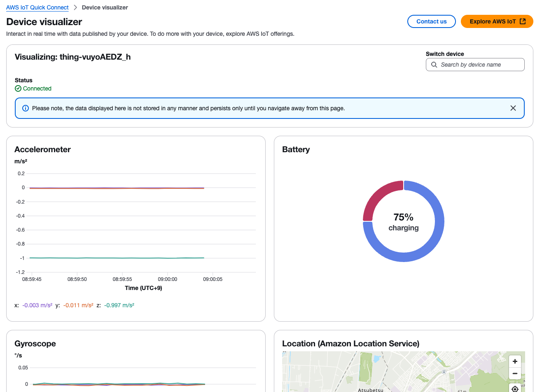Click the Atsubetsu label on the map
The height and width of the screenshot is (392, 542).
click(x=371, y=390)
